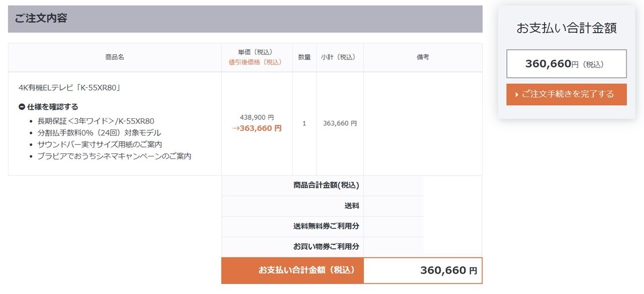Open ブラビアでおうちシネマキャンペーンのご案内 item

coord(114,156)
